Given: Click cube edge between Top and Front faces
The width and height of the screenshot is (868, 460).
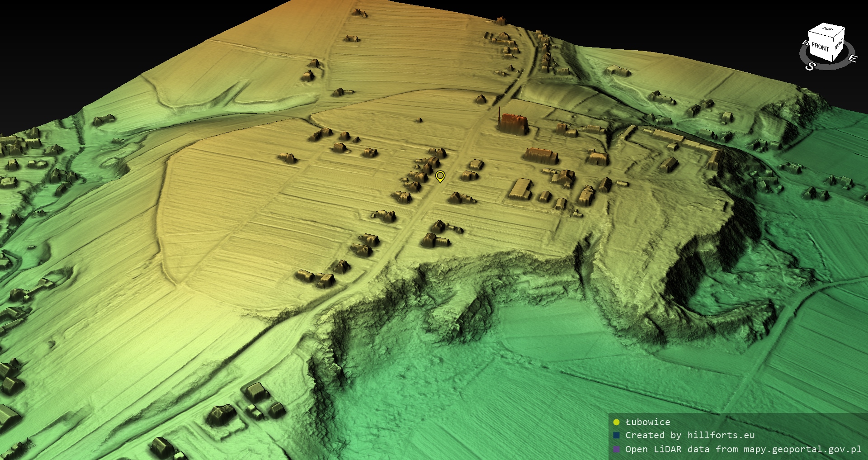Looking at the screenshot, I should [821, 35].
